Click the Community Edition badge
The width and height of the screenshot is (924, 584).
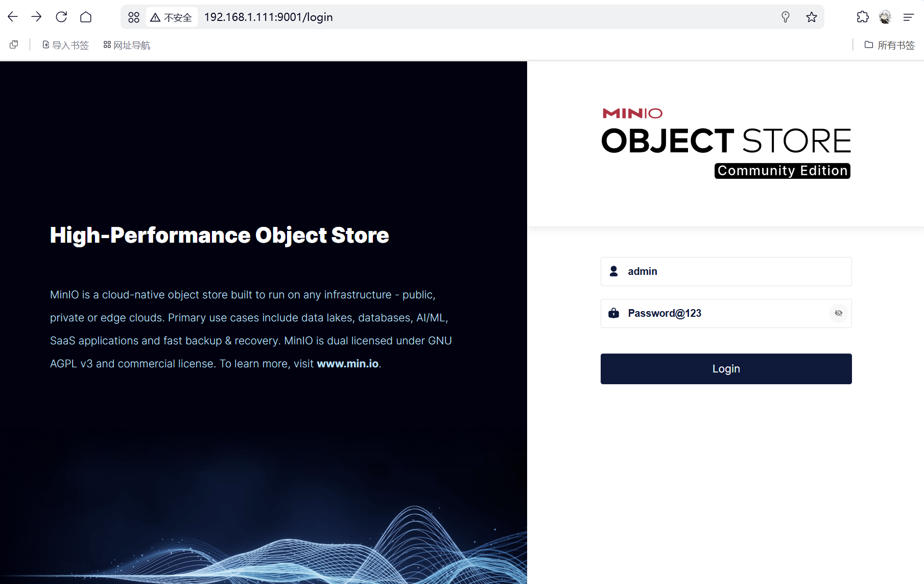click(782, 171)
